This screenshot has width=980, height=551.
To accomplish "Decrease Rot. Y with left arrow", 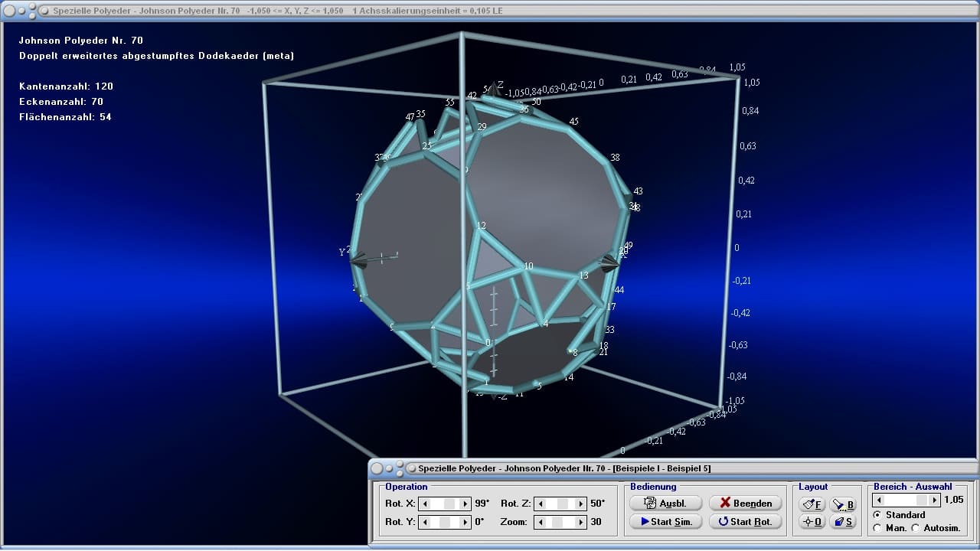I will click(x=424, y=522).
